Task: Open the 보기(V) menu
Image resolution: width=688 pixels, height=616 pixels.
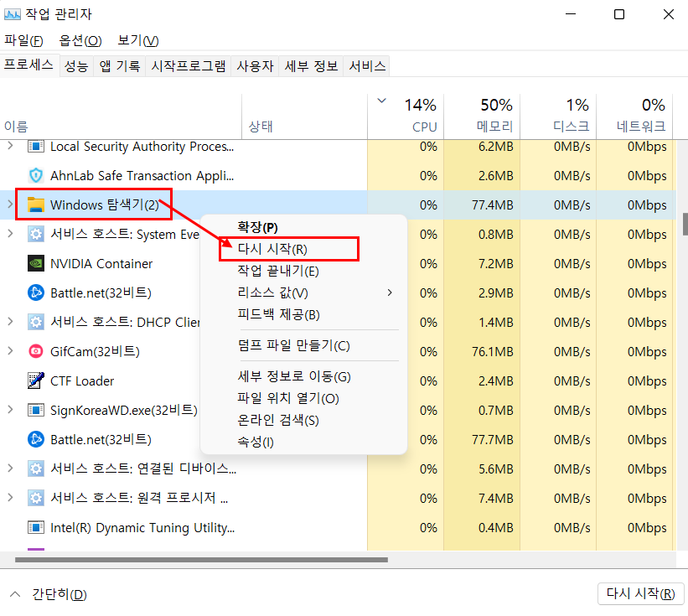Action: click(137, 40)
